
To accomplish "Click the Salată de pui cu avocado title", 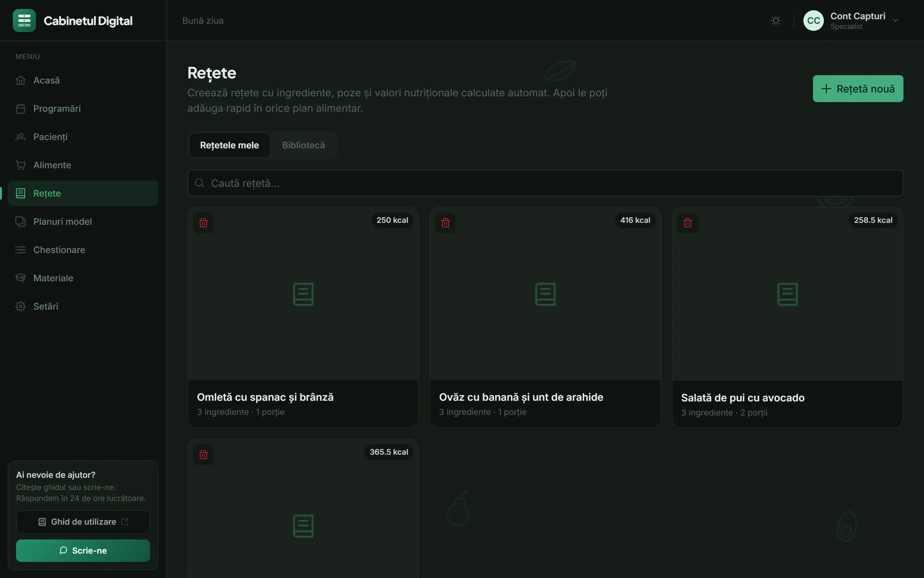I will tap(743, 398).
